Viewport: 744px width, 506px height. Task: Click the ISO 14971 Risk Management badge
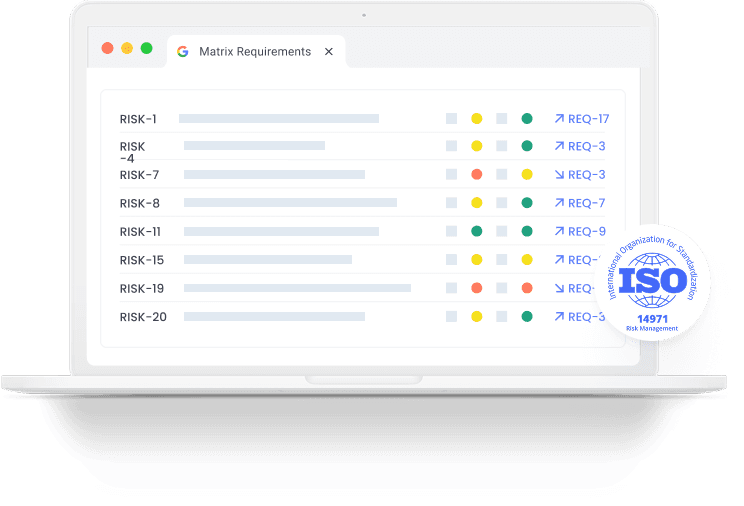[653, 283]
